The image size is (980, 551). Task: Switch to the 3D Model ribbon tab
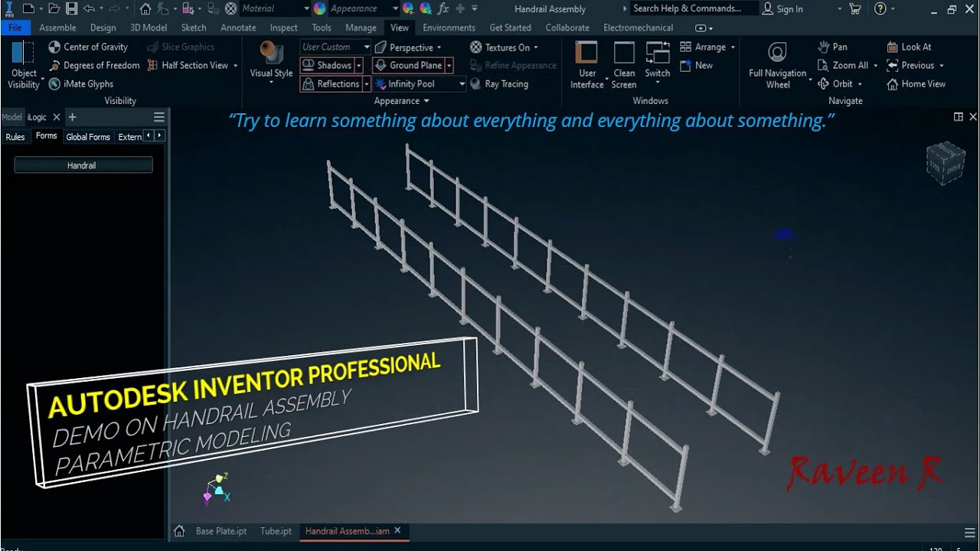point(149,28)
